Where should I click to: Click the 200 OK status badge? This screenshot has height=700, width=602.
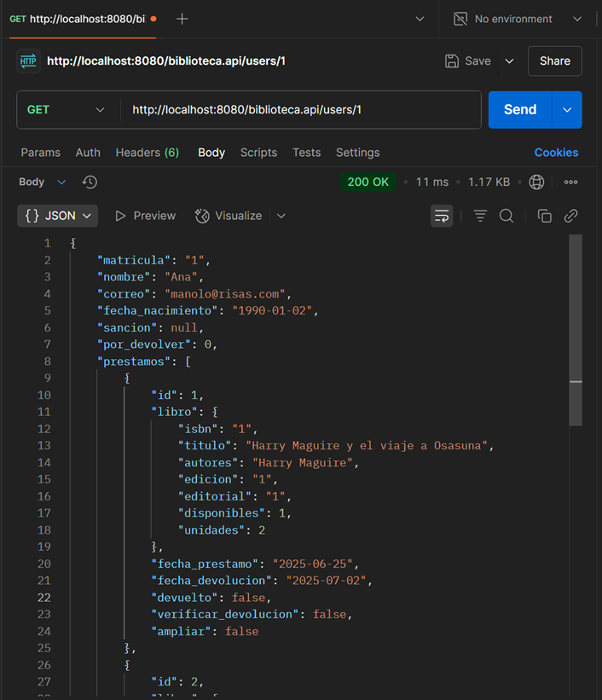(368, 182)
